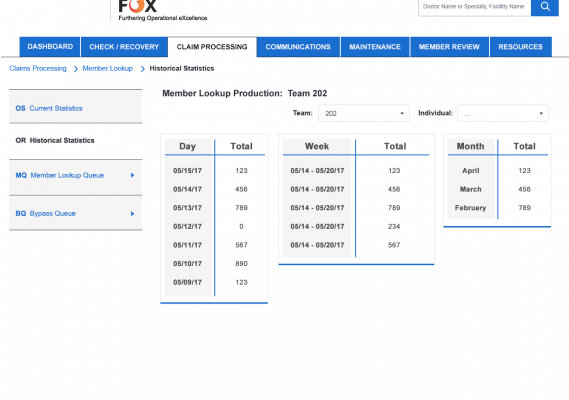The image size is (569, 400).
Task: Open the Team 202 dropdown
Action: [364, 113]
